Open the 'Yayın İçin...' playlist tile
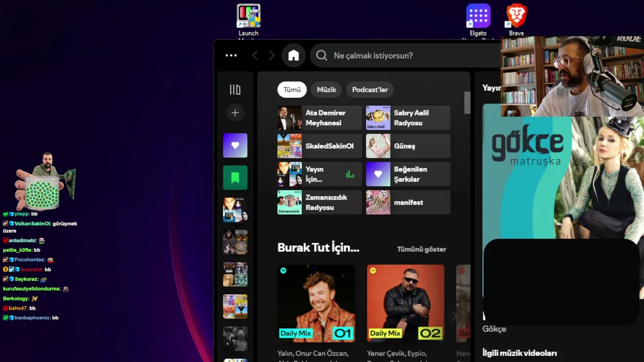644x362 pixels. 319,174
